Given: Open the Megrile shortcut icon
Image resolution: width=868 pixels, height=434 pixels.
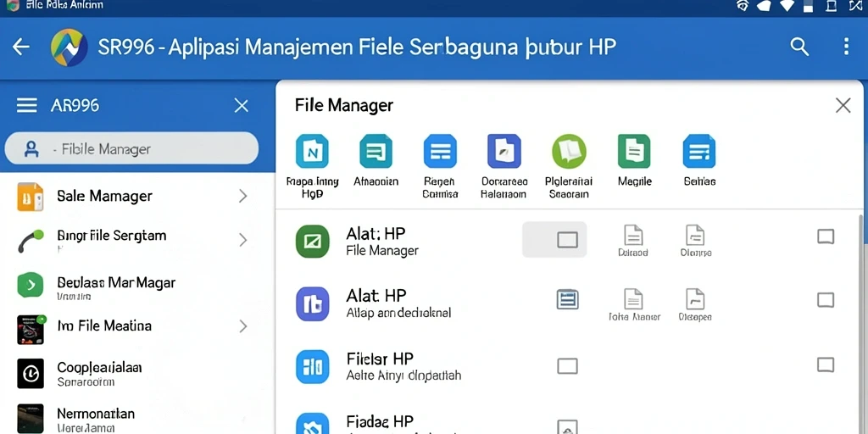Looking at the screenshot, I should tap(634, 151).
